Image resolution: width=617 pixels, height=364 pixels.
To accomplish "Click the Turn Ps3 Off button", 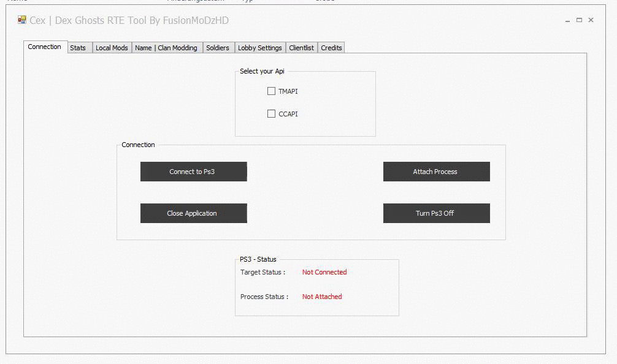I will pos(437,213).
